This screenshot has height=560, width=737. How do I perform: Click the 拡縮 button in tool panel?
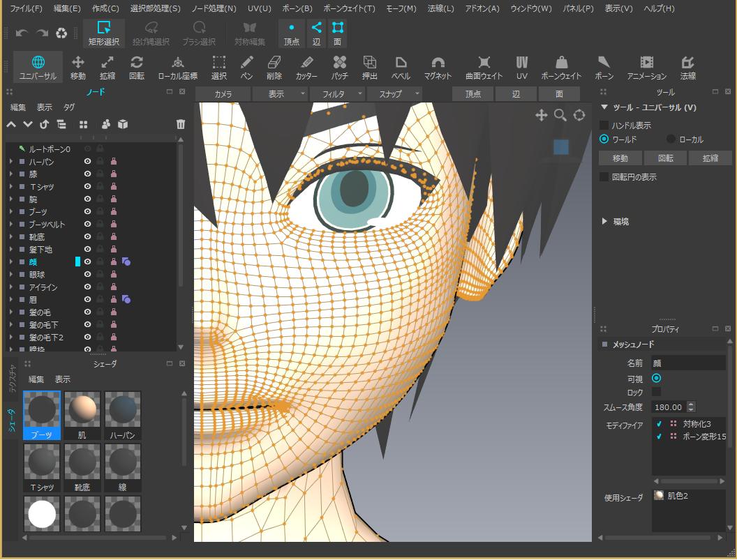[x=710, y=158]
